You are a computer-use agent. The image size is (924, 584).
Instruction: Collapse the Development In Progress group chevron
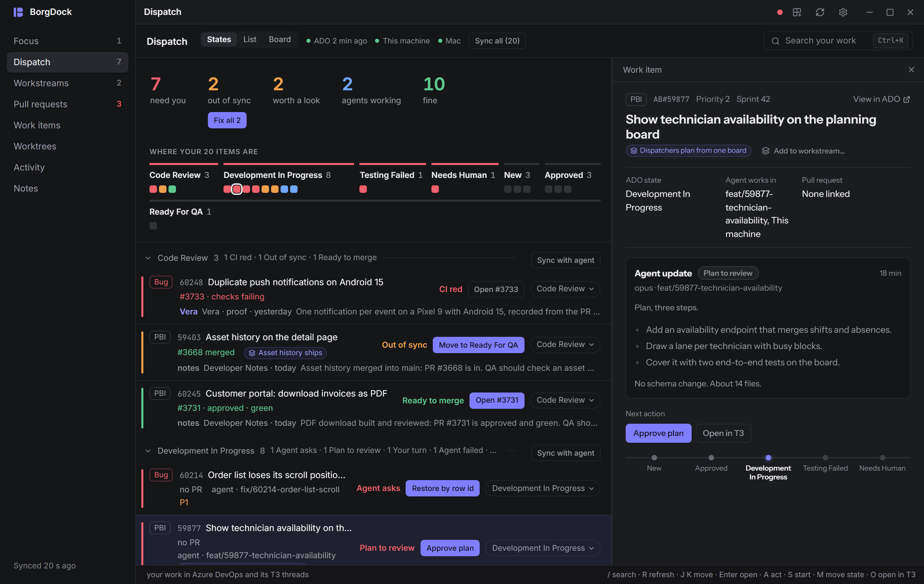(x=148, y=451)
